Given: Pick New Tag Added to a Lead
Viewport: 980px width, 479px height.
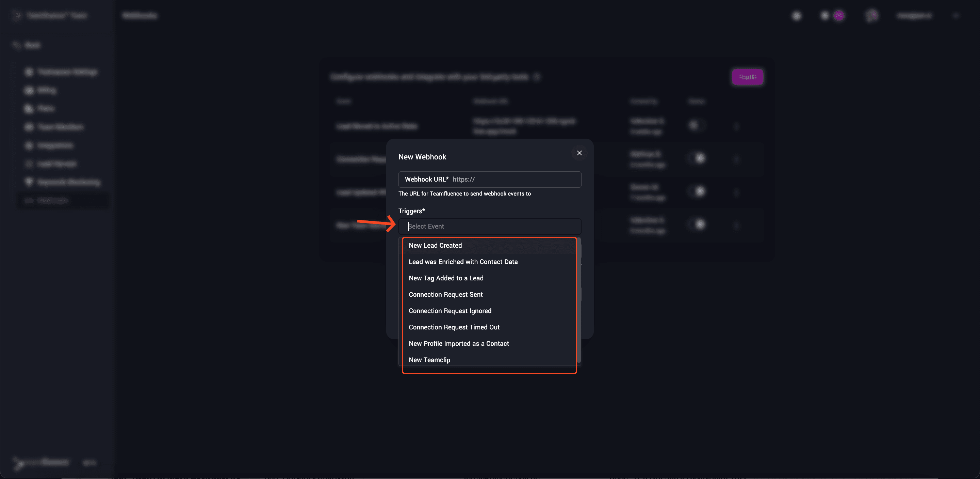Looking at the screenshot, I should point(446,278).
